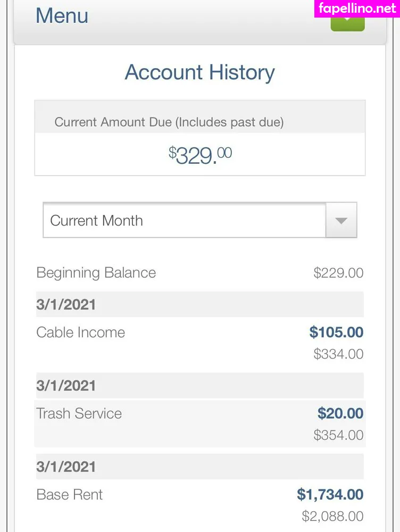
Task: Click the $105.00 cable income charge
Action: (336, 332)
